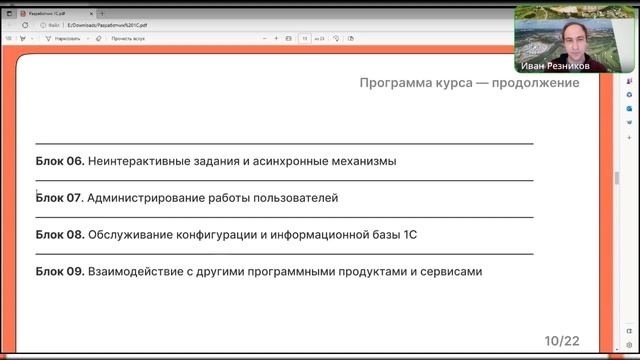640x360 pixels.
Task: Zoom in the PDF with plus
Action: (x=276, y=38)
